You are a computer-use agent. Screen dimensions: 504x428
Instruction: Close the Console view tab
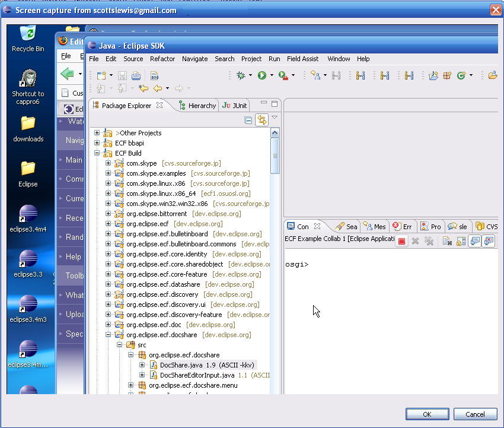[317, 226]
